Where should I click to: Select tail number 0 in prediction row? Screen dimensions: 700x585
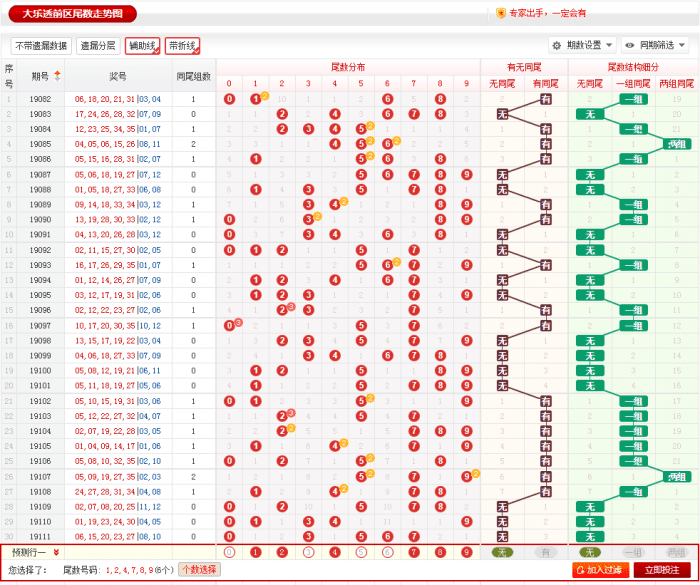tap(229, 552)
